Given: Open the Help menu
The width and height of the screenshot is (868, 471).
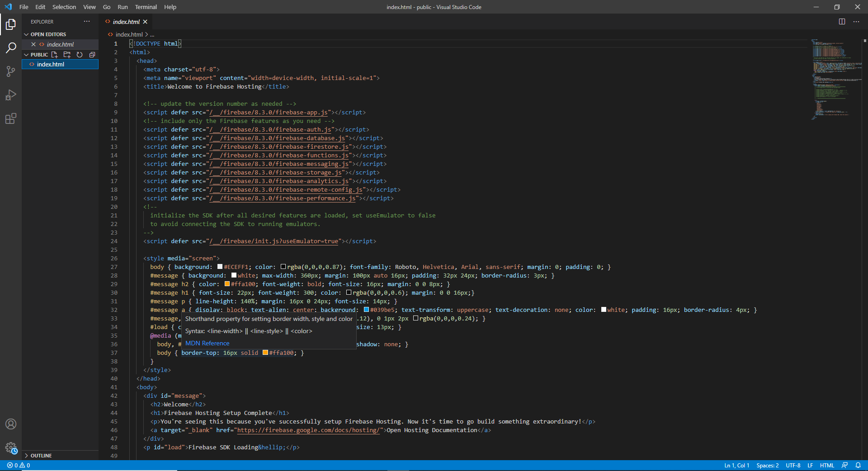Looking at the screenshot, I should [170, 7].
